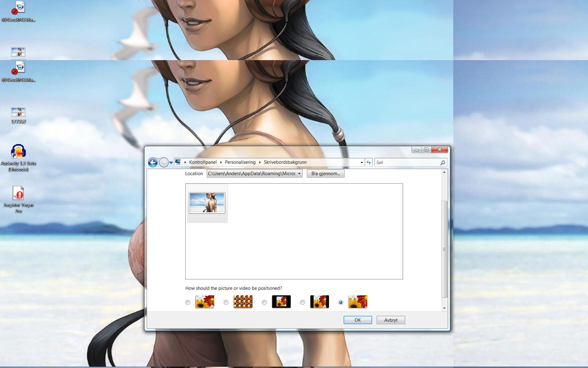Select the tiled flowers positioning radio button

click(226, 302)
